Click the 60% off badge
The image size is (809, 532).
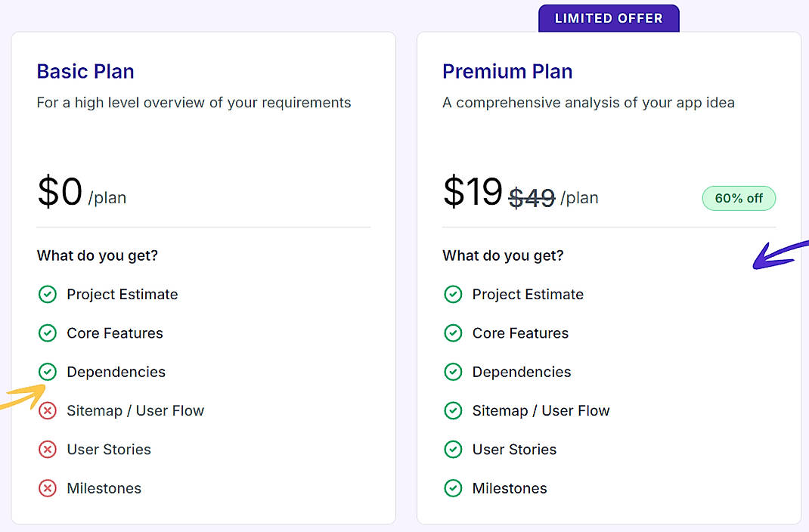click(739, 198)
